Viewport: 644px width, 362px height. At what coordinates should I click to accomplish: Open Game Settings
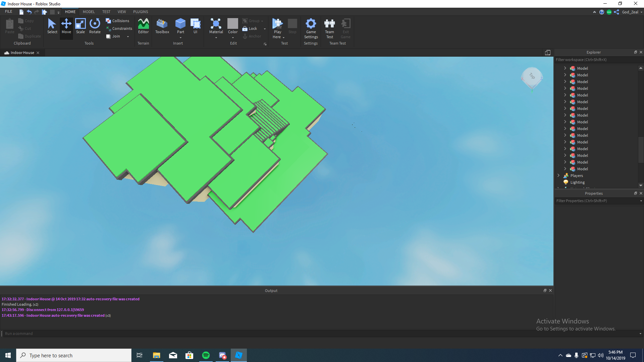pos(311,29)
